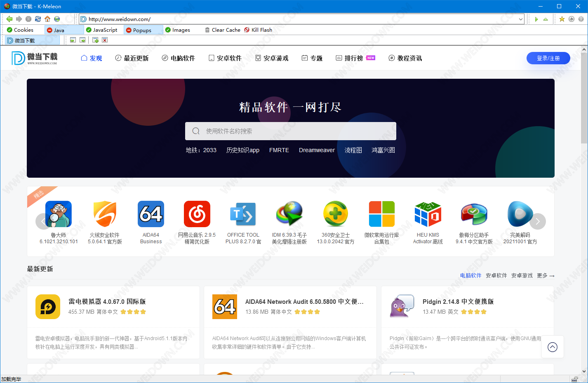Open the 网易云音乐 red icon

[197, 214]
